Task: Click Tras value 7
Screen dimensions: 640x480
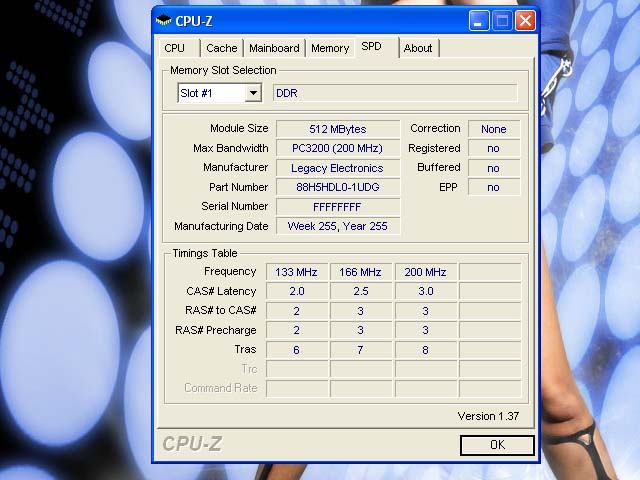Action: [x=361, y=350]
